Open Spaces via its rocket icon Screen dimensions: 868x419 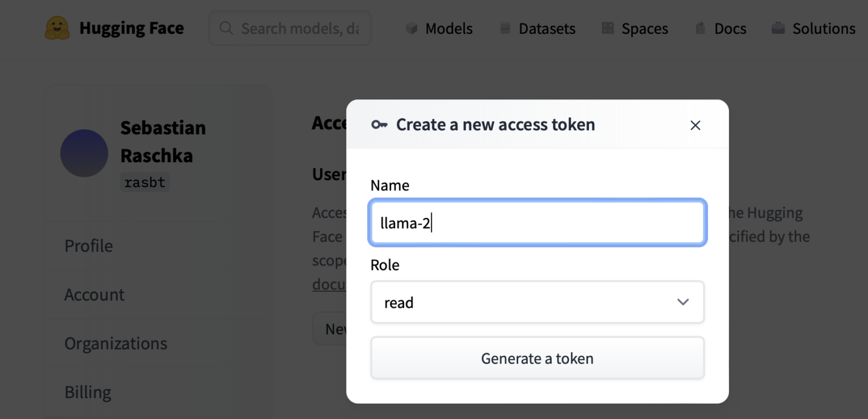609,28
